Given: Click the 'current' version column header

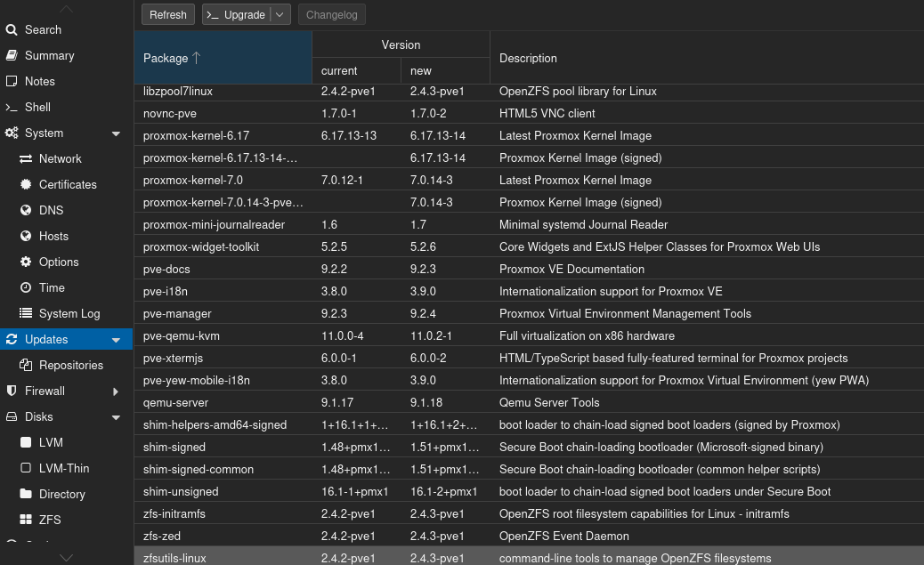Looking at the screenshot, I should (357, 70).
